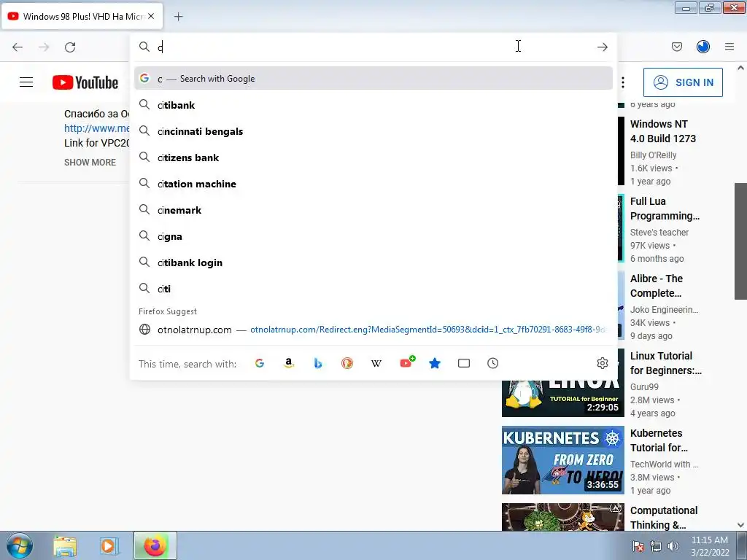Search this time with Bing
Image resolution: width=747 pixels, height=560 pixels.
pyautogui.click(x=318, y=363)
